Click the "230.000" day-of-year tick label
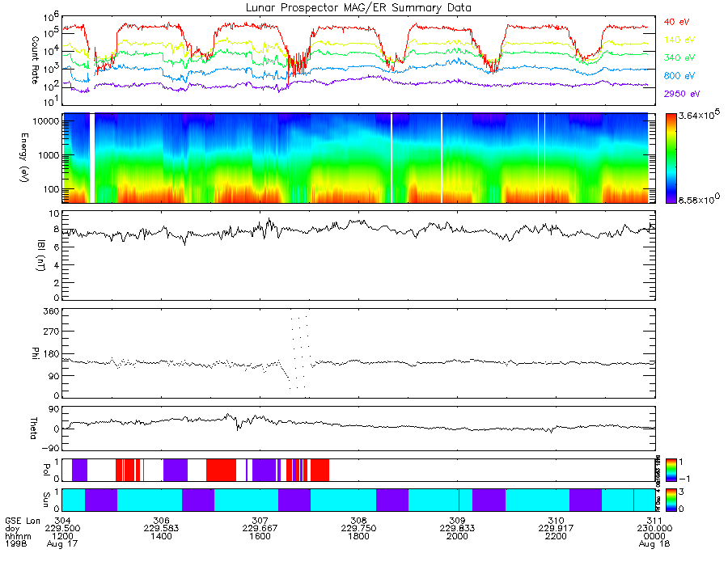Viewport: 728px width, 566px height. pyautogui.click(x=654, y=529)
